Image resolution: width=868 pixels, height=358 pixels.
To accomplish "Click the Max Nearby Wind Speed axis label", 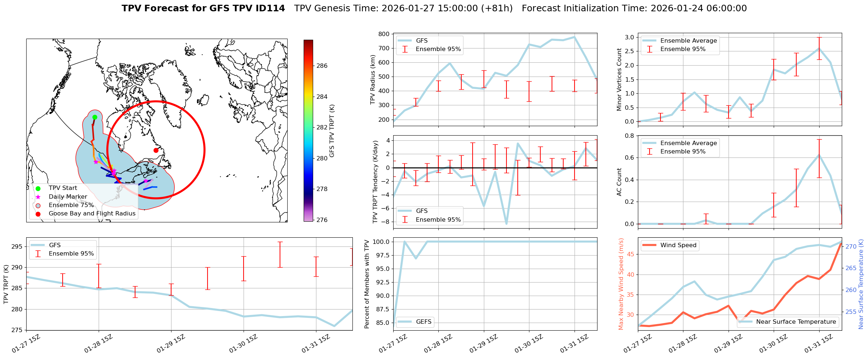I will (x=621, y=284).
